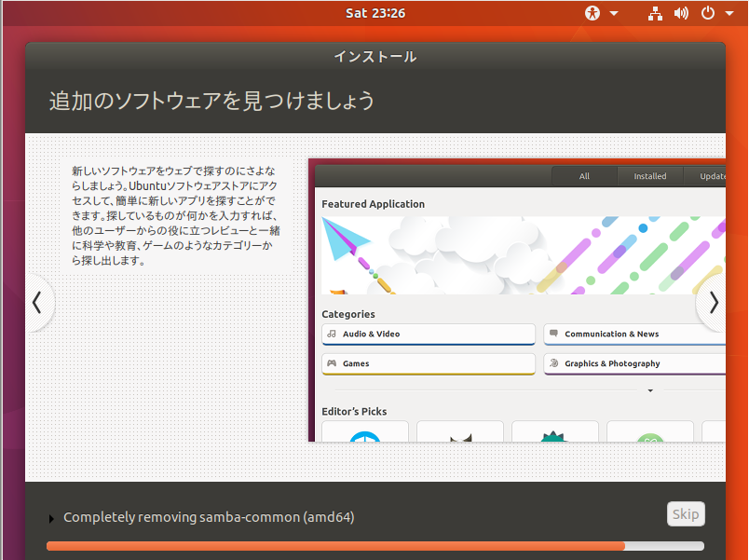Viewport: 749px width, 560px height.
Task: Open the Editor's Pick card with the dark cat icon
Action: [460, 431]
